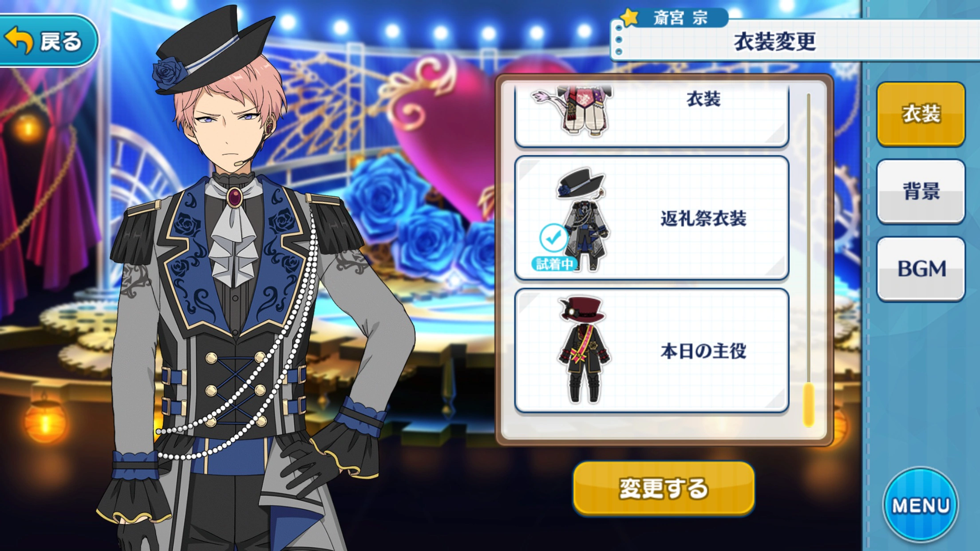
Task: Switch to the 背景 tab
Action: [921, 191]
